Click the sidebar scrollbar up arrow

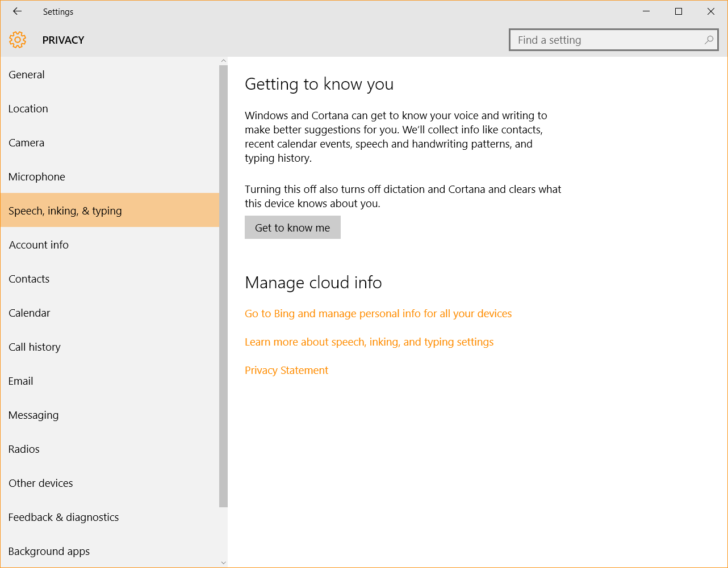223,61
